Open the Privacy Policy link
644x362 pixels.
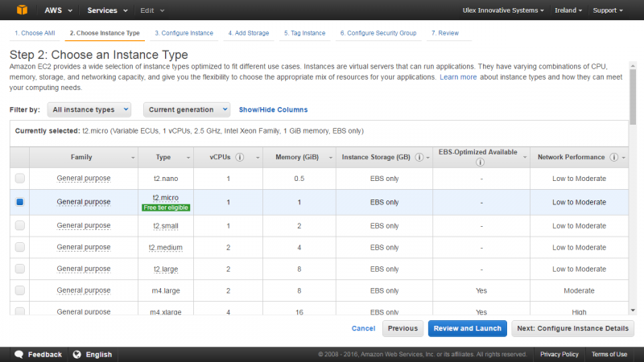click(559, 354)
